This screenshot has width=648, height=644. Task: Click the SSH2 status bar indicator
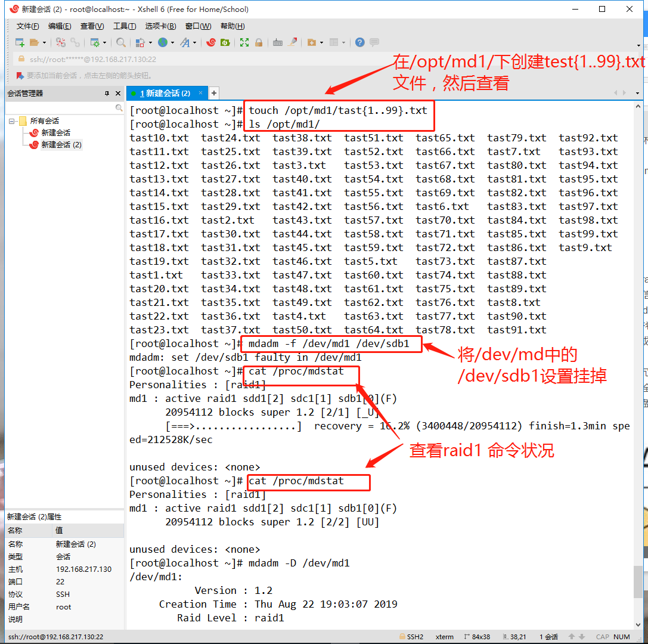click(x=411, y=637)
